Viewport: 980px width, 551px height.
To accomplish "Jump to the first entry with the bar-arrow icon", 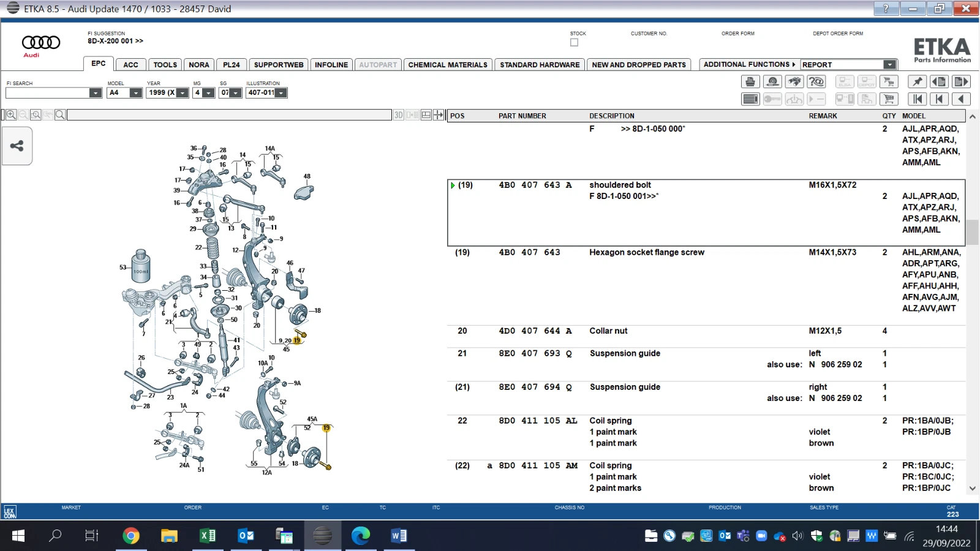I will 917,99.
